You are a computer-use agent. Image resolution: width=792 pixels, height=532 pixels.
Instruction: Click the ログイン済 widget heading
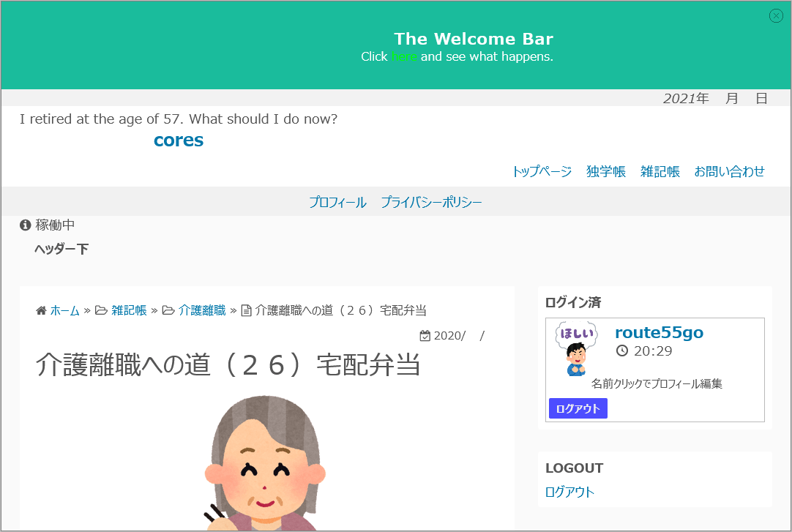573,302
